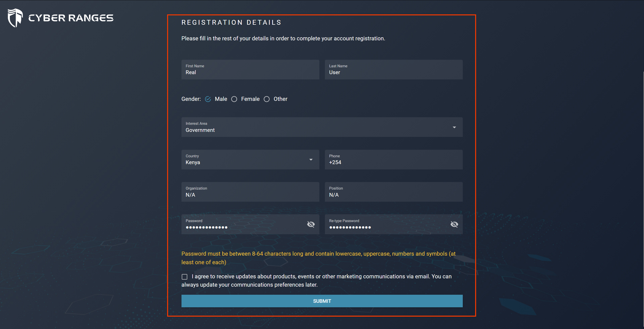Open the Interest Area dropdown
The width and height of the screenshot is (644, 329).
click(x=454, y=127)
